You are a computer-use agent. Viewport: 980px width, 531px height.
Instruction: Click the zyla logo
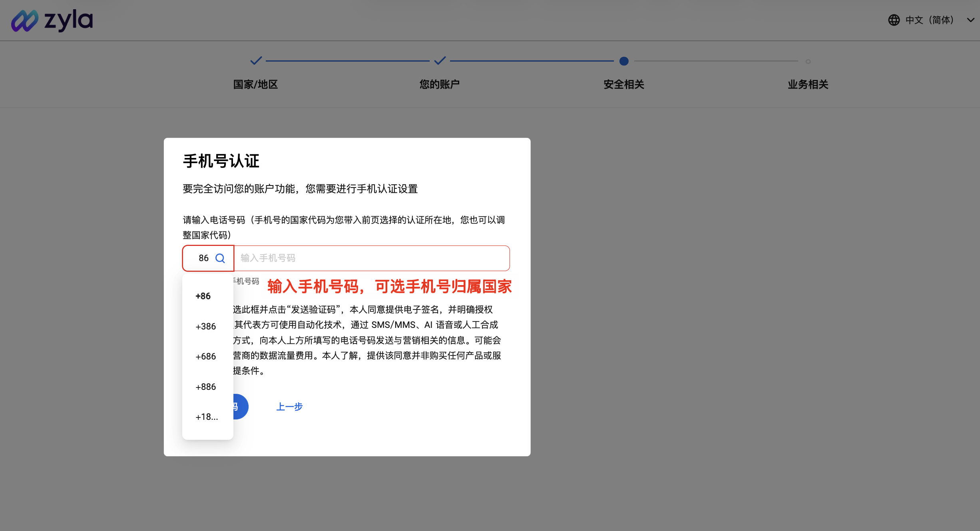tap(52, 20)
